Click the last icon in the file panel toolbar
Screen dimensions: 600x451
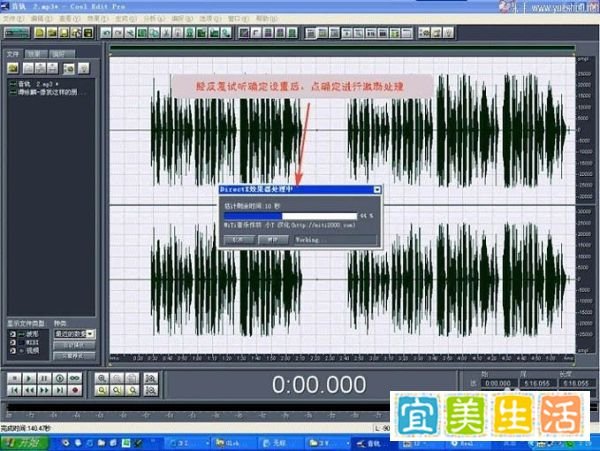84,68
